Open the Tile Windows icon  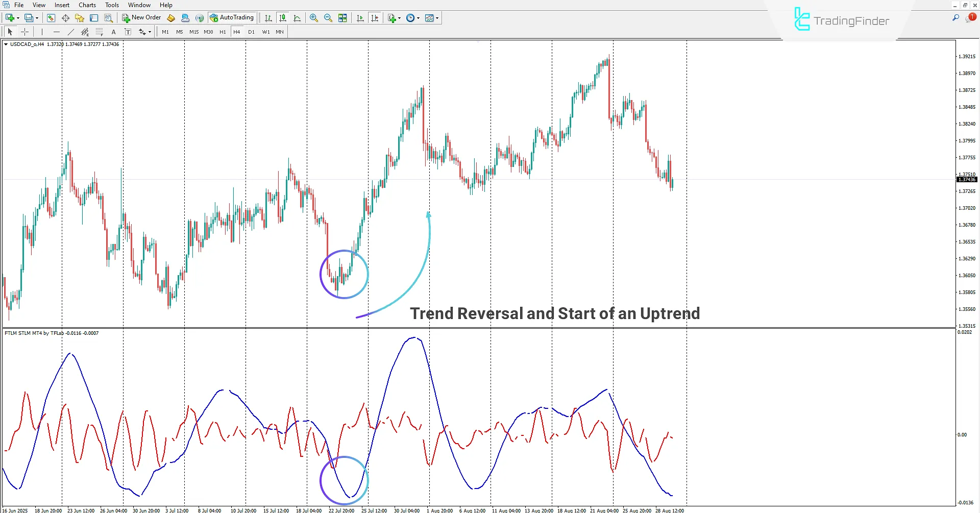(342, 18)
